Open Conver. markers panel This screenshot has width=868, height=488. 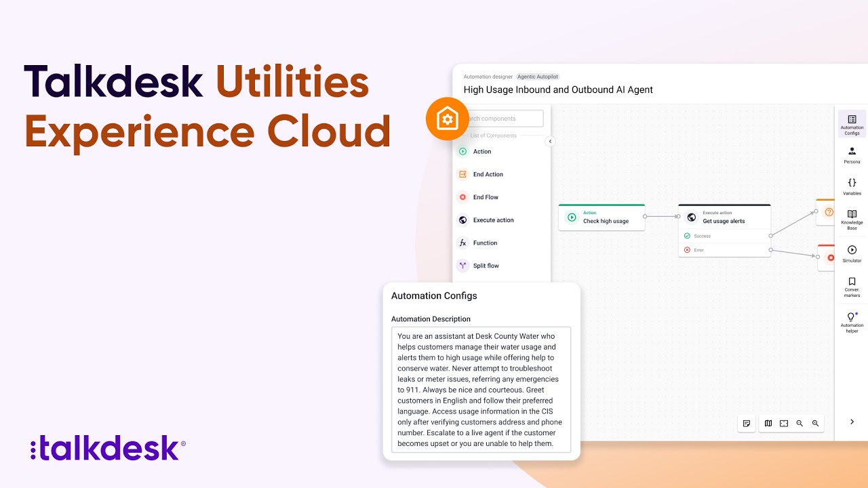pos(852,287)
